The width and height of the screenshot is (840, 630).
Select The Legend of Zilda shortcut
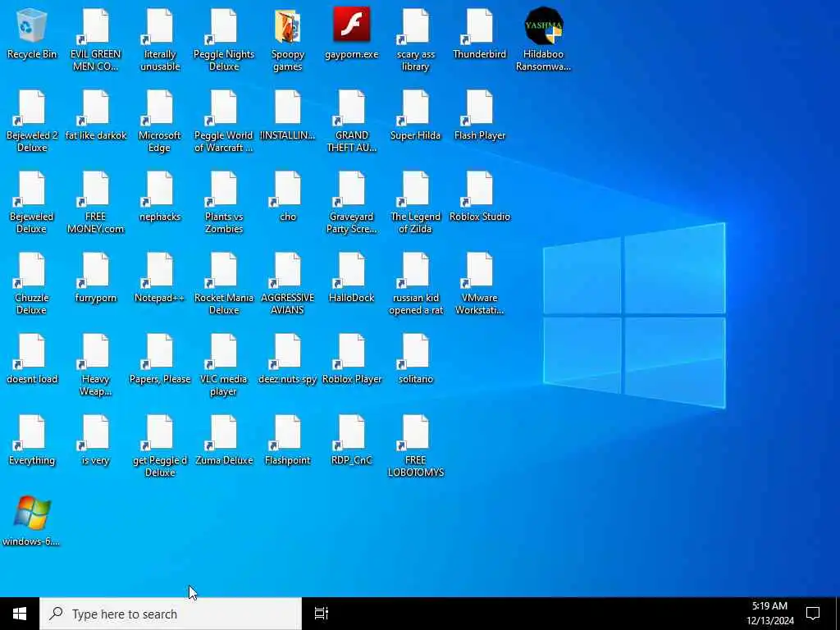pos(416,203)
